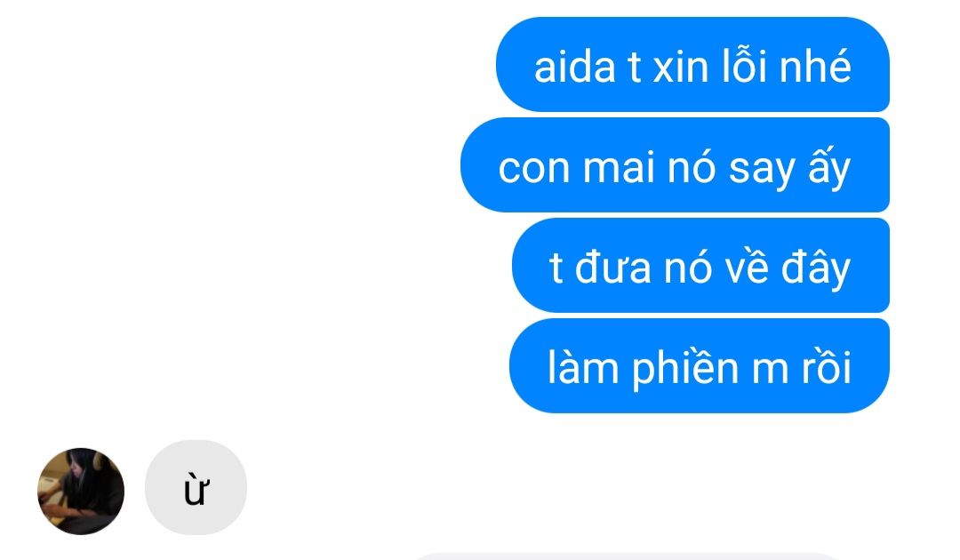Screen dimensions: 960x560
Task: Click the word "aida" in first message
Action: (574, 67)
